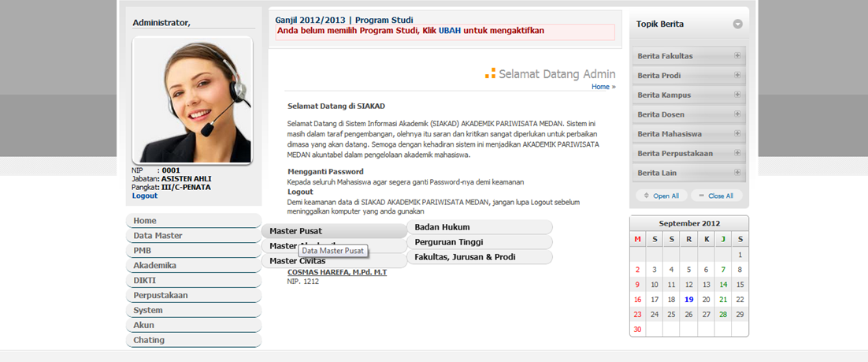Open the System sidebar menu
The width and height of the screenshot is (868, 362).
193,311
